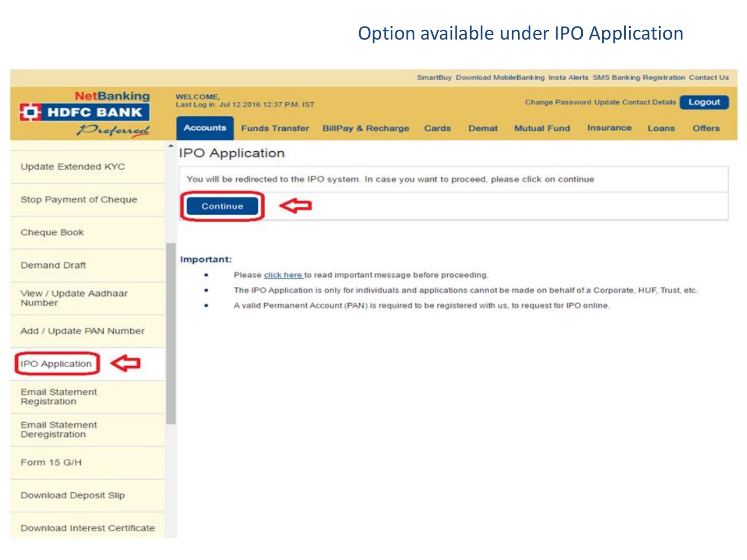Image resolution: width=747 pixels, height=560 pixels.
Task: Click the HDFC Bank logo
Action: pyautogui.click(x=85, y=112)
